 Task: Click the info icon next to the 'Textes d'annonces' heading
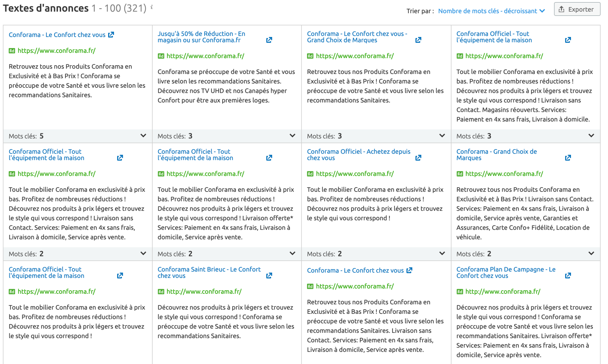(x=152, y=7)
